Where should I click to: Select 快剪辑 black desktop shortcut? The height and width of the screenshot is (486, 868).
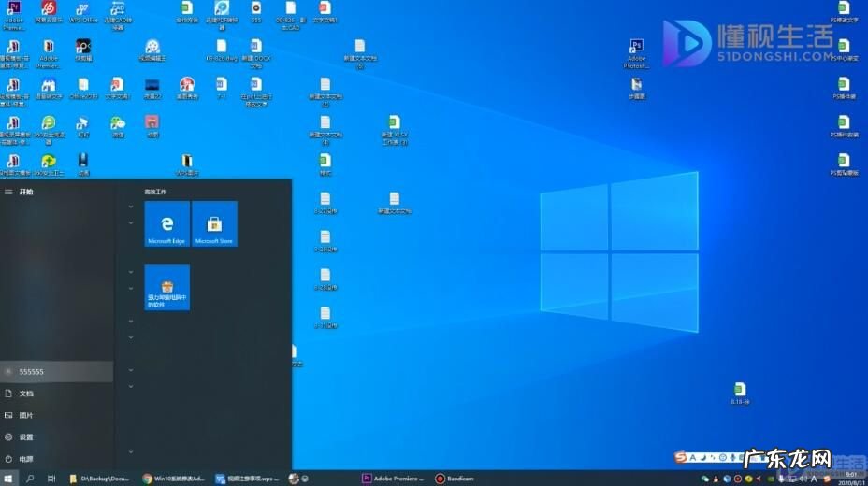point(83,50)
